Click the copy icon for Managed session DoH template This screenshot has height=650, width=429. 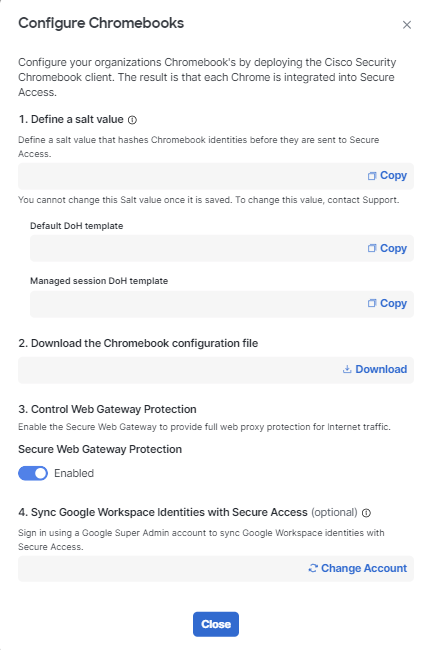[x=372, y=303]
